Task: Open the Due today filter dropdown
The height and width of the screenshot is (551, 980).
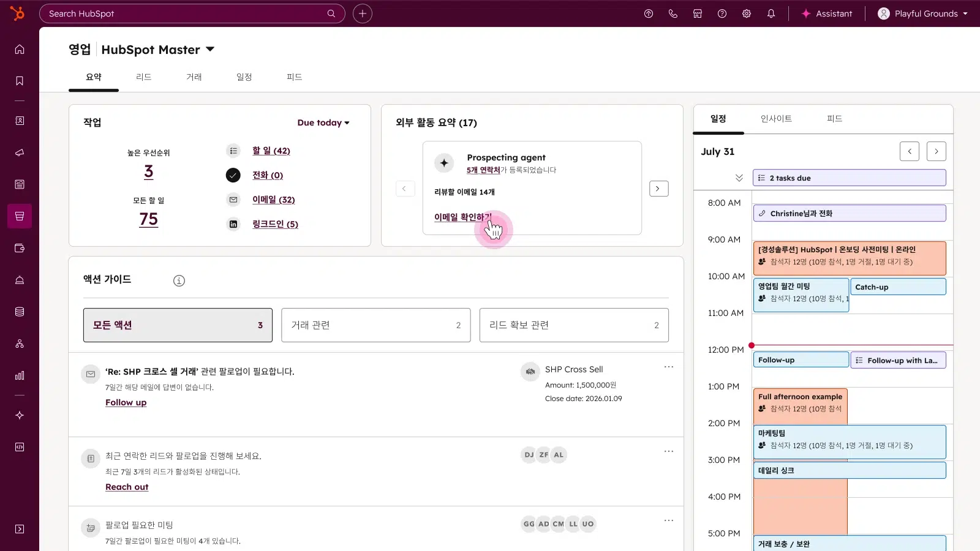Action: tap(323, 122)
